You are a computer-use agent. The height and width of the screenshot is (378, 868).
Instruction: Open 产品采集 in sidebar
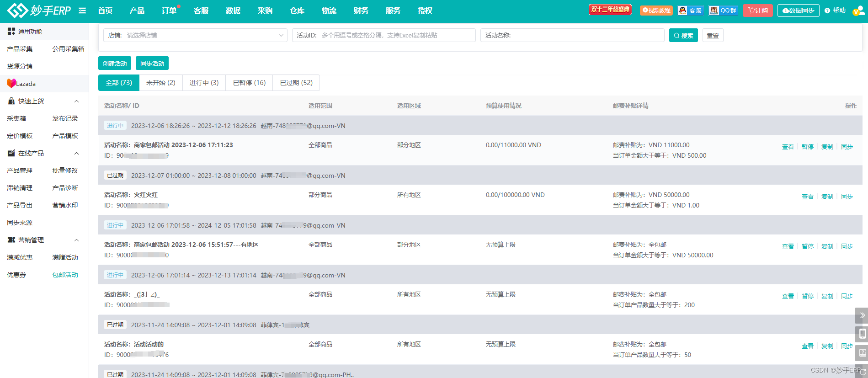coord(20,49)
